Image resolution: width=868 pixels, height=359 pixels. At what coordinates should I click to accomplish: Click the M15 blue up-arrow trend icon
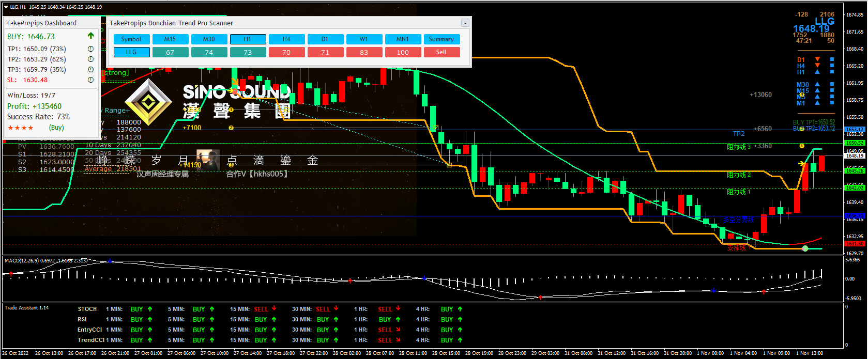click(x=817, y=90)
